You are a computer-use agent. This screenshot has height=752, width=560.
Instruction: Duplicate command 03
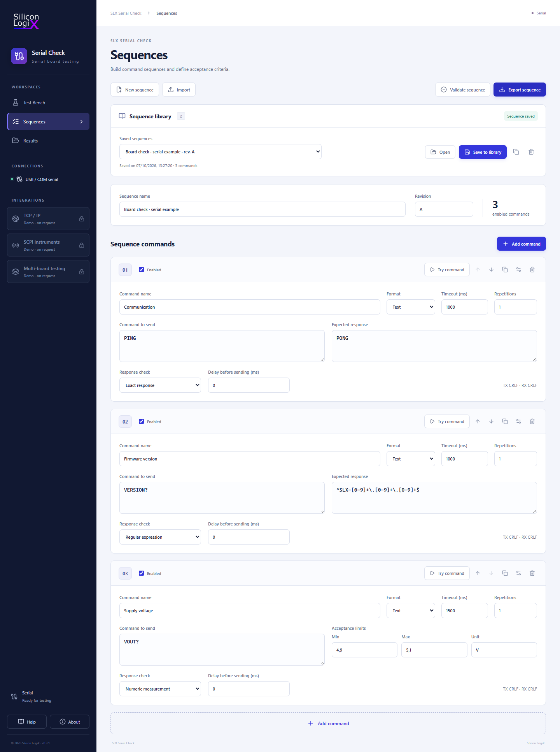pyautogui.click(x=505, y=573)
